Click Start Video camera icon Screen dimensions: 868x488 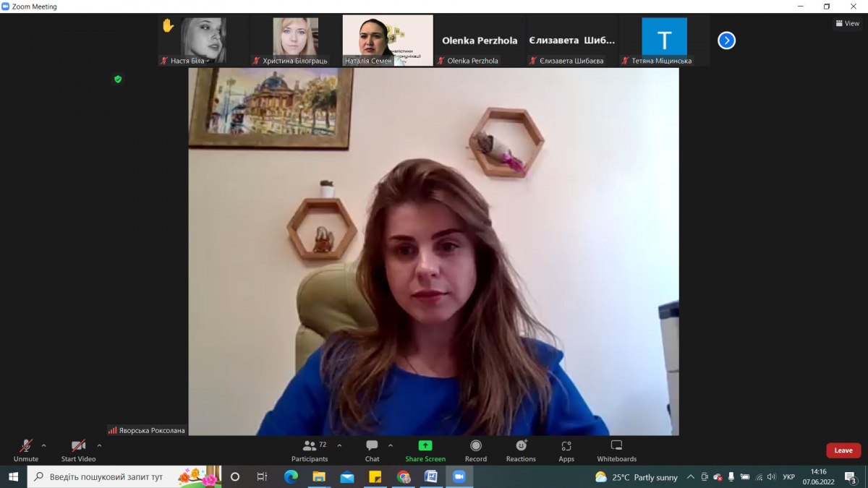pos(78,445)
